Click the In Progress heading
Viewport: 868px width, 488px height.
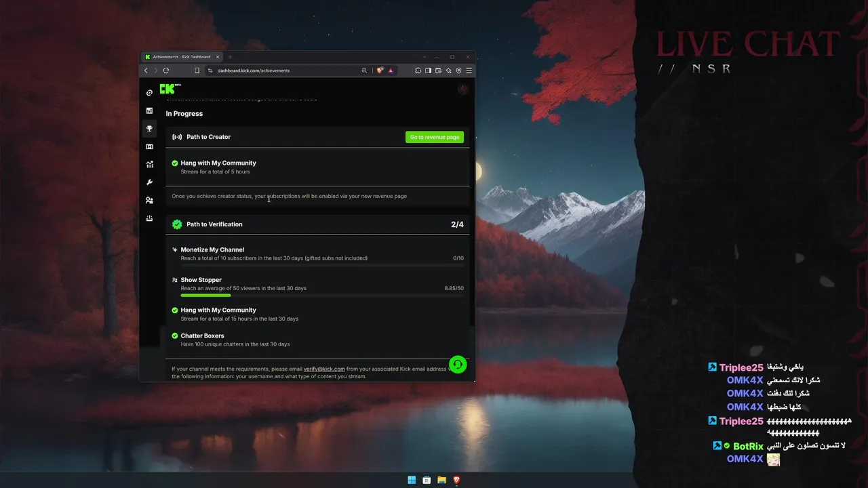click(184, 114)
